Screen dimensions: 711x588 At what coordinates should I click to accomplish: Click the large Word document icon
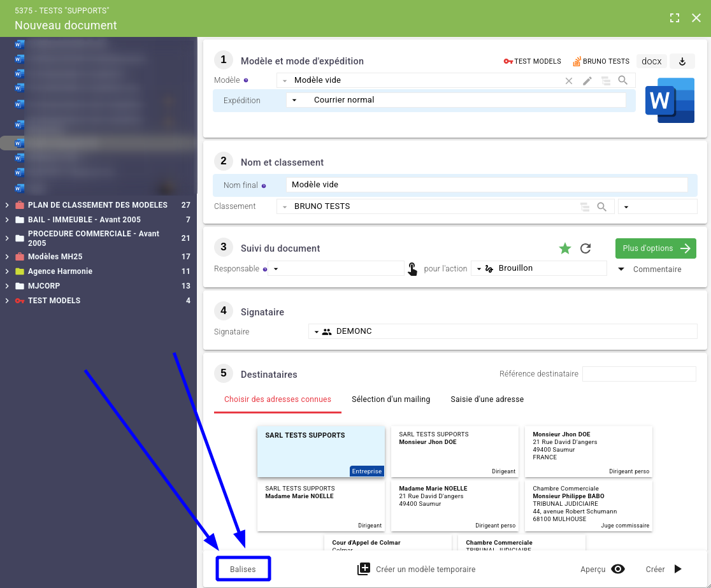(x=670, y=100)
